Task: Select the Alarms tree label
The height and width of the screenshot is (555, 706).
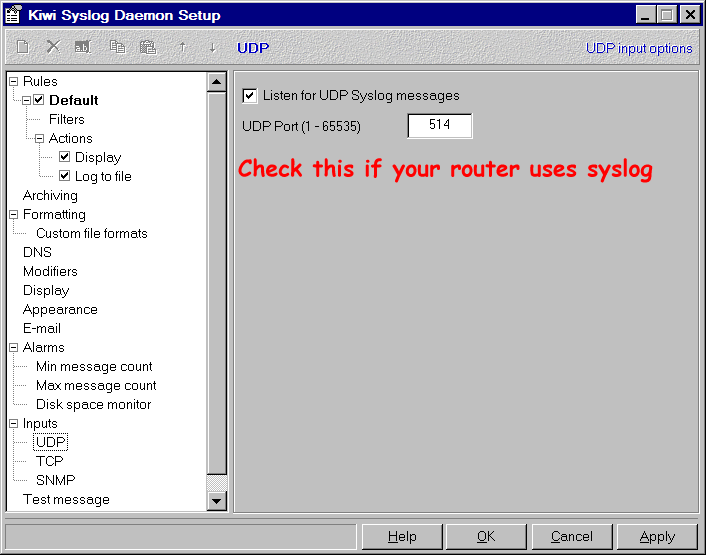Action: tap(44, 347)
